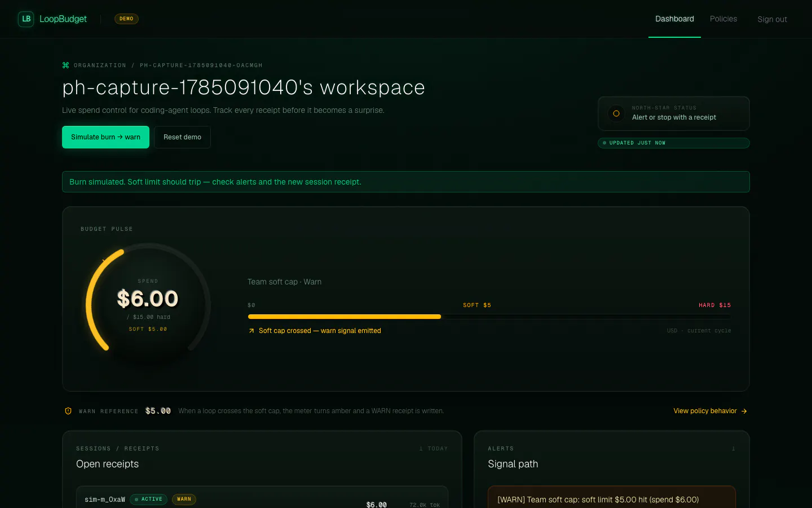Click the Open receipts heading
The height and width of the screenshot is (508, 812).
pyautogui.click(x=107, y=464)
